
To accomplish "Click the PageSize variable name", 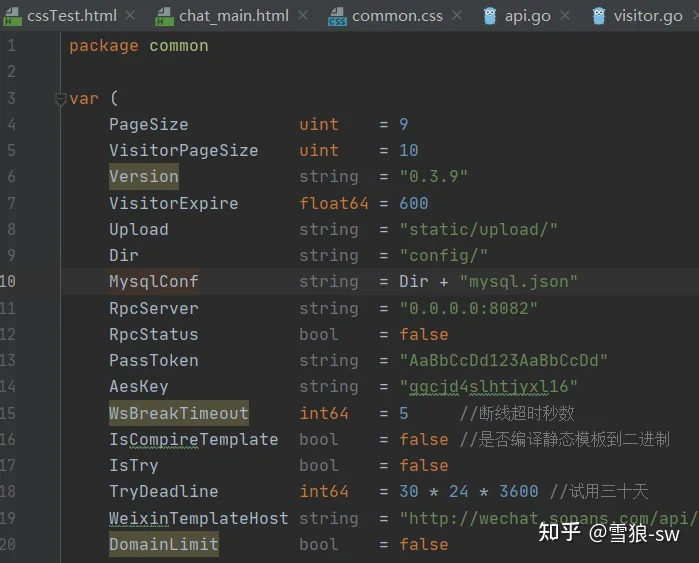I will (148, 124).
